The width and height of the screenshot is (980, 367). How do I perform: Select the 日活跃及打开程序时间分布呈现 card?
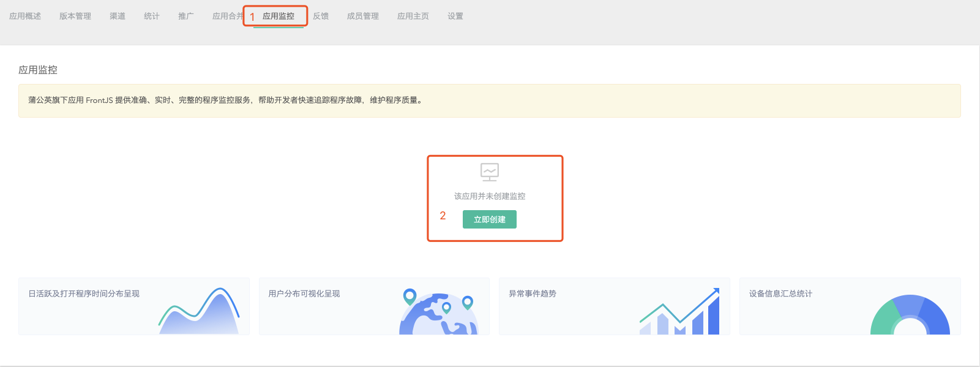click(x=84, y=294)
